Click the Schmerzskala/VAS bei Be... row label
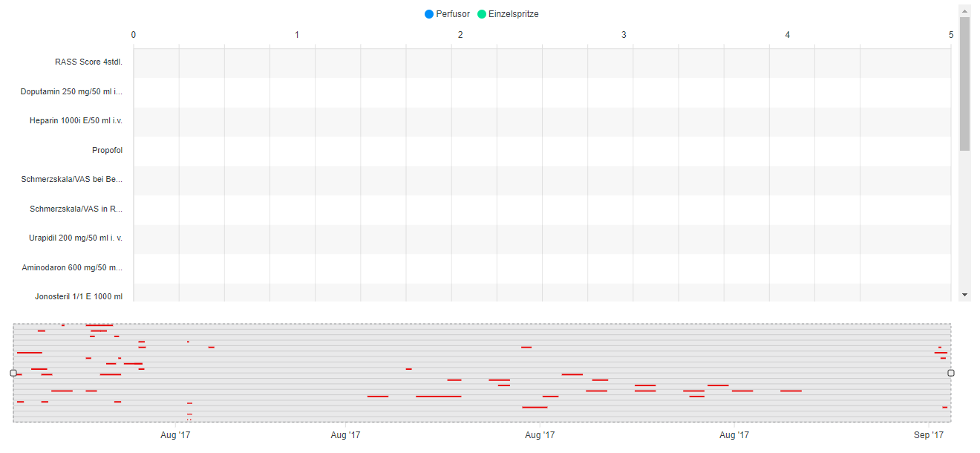The height and width of the screenshot is (453, 980). pyautogui.click(x=71, y=179)
